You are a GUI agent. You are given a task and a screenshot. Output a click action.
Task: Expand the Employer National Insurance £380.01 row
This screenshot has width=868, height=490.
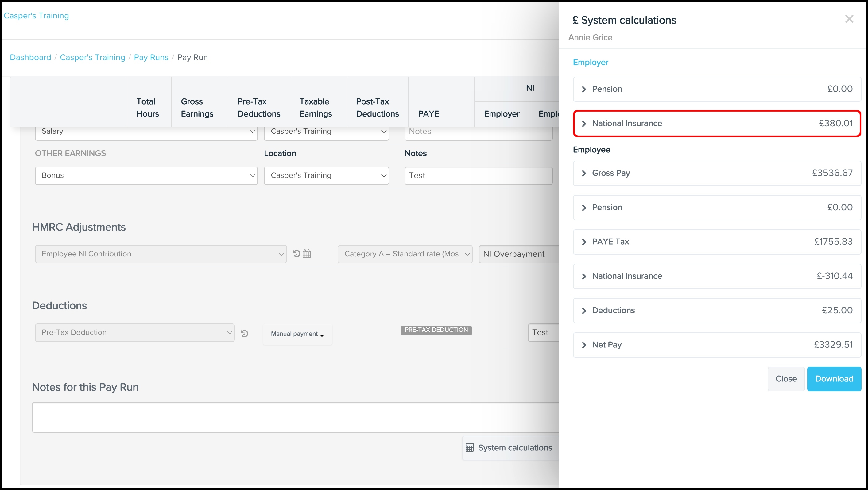717,124
